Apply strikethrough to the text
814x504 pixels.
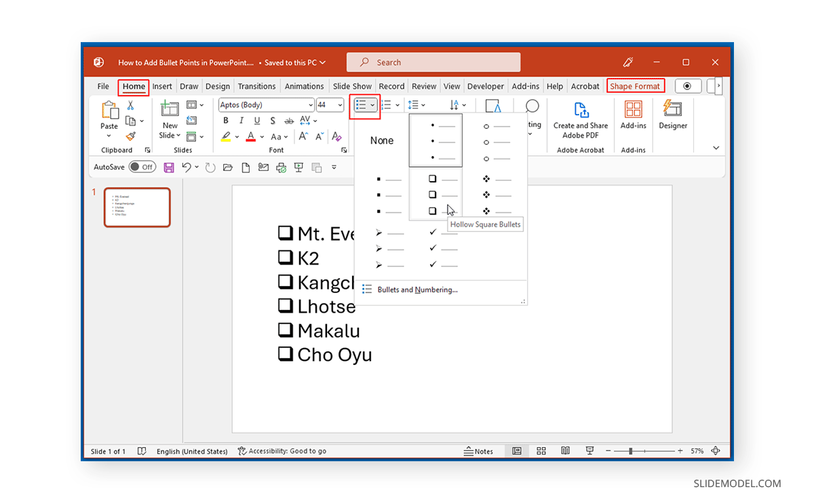point(288,120)
